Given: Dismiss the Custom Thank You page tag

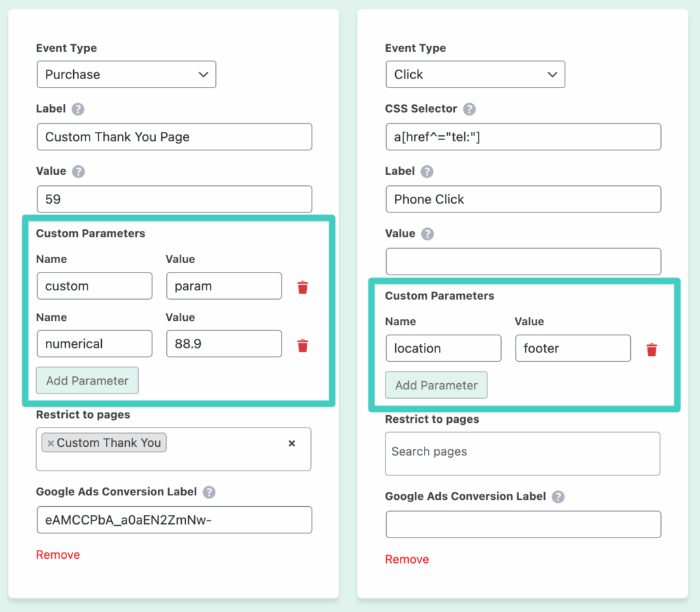Looking at the screenshot, I should (49, 443).
